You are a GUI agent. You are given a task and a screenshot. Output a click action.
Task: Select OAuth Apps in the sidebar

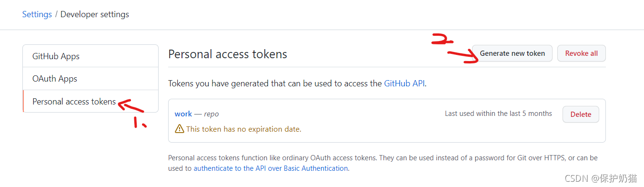(x=91, y=79)
